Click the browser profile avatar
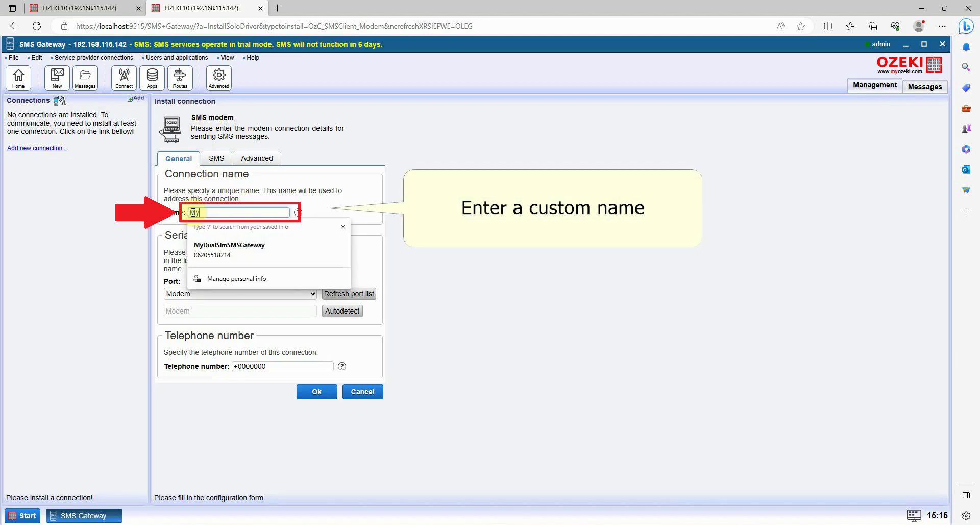Screen dimensions: 980x525 tap(919, 26)
